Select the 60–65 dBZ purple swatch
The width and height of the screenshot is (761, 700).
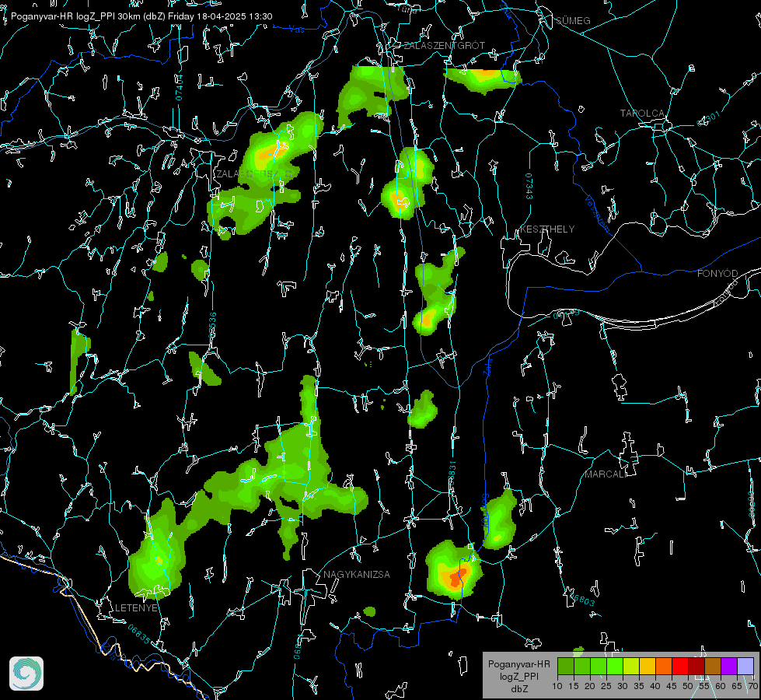point(729,666)
